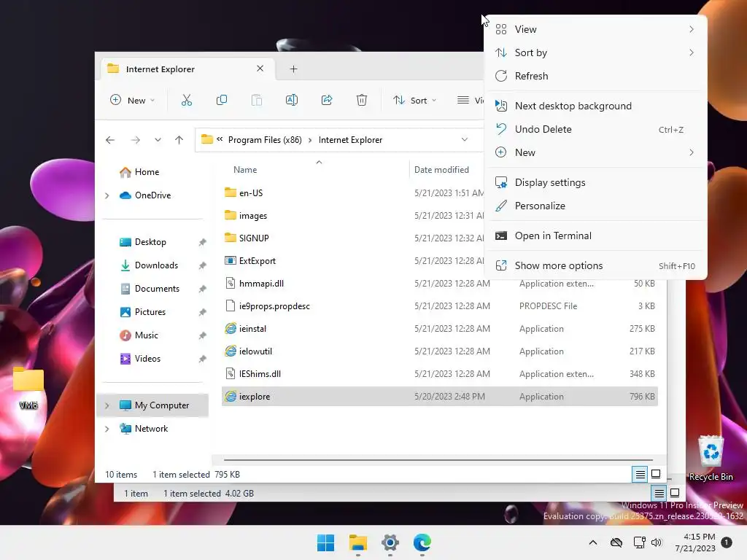Click File Explorer icon in taskbar
The image size is (747, 560).
pos(357,542)
